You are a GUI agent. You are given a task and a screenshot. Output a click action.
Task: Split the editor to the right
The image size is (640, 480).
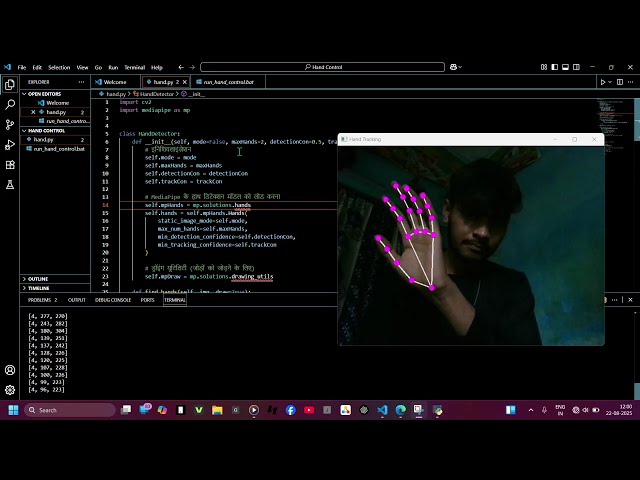(620, 82)
